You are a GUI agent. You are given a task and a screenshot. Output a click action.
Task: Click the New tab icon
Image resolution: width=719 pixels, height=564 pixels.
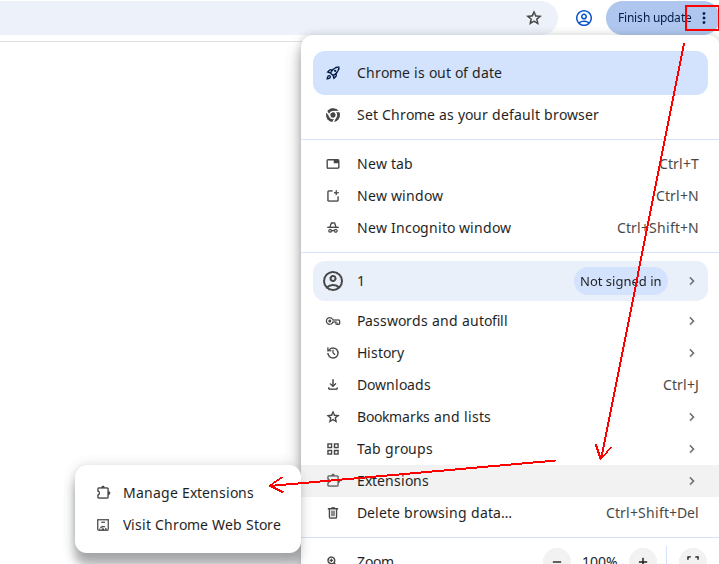tap(333, 164)
